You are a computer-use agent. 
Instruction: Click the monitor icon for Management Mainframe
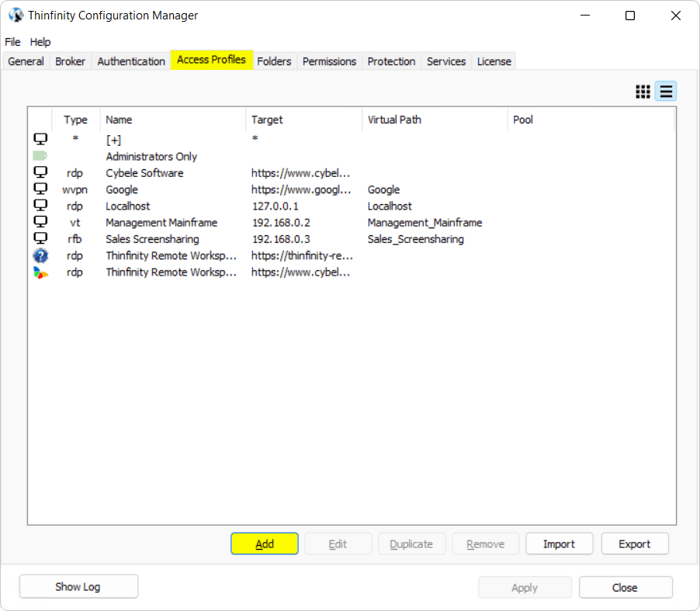(x=40, y=222)
